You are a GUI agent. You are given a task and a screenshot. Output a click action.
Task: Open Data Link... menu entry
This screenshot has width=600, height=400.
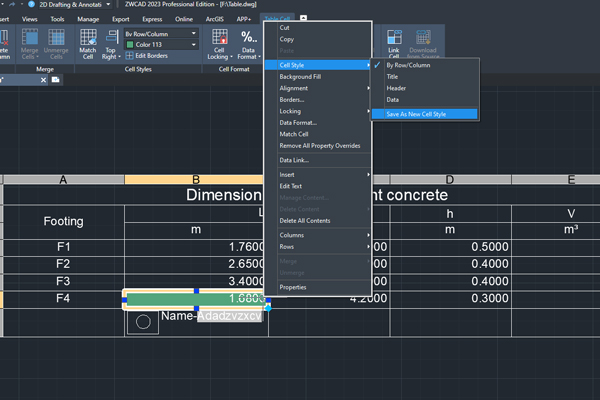point(318,160)
